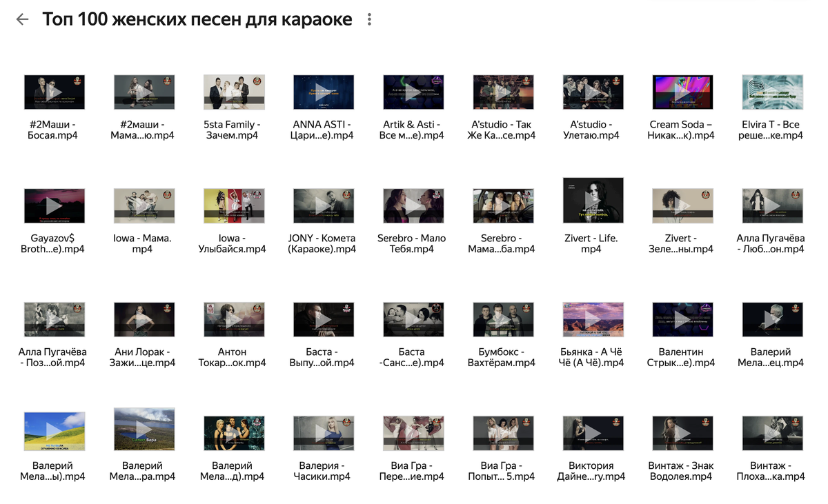Open Бьянка - А Чё Чё (А Чё).mp4 thumbnail

click(x=593, y=319)
